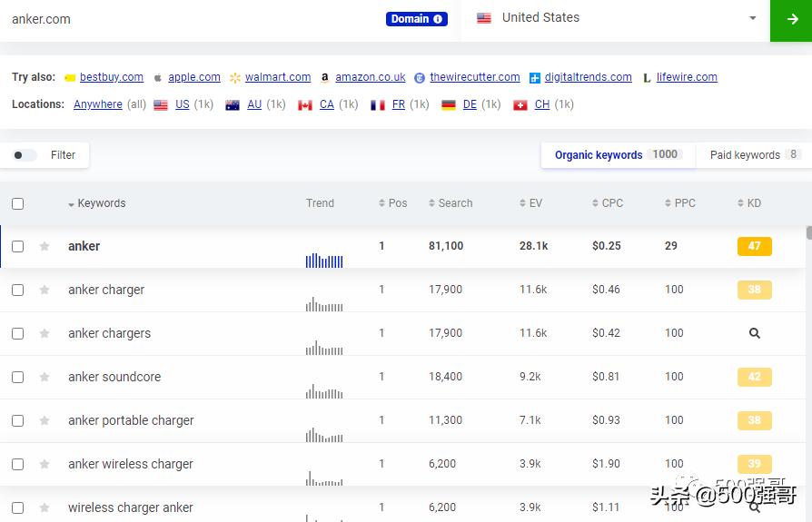Image resolution: width=812 pixels, height=522 pixels.
Task: Check the select-all checkbox in header
Action: coord(17,204)
